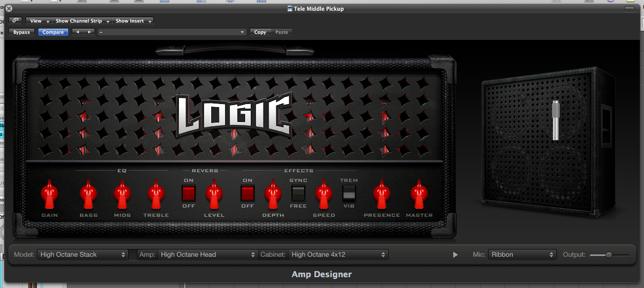Toggle the Sync/Free switch
This screenshot has height=288, width=644.
click(x=298, y=193)
